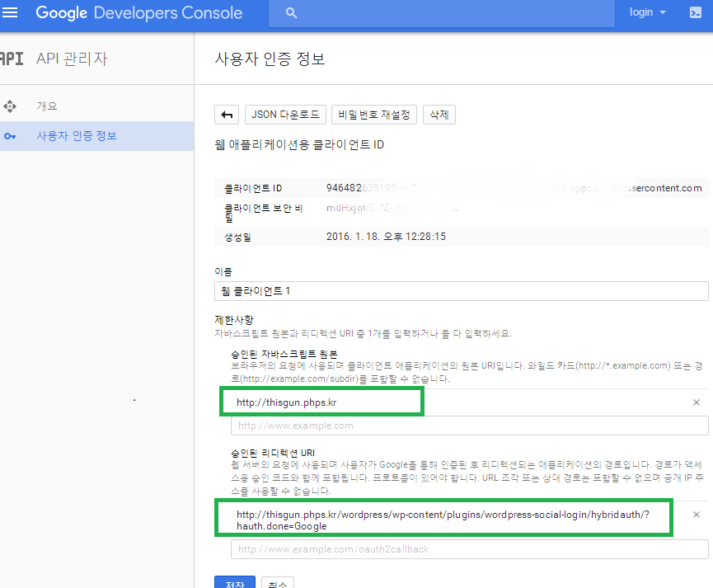713x588 pixels.
Task: Click the empty JavaScript origin input field
Action: point(469,426)
